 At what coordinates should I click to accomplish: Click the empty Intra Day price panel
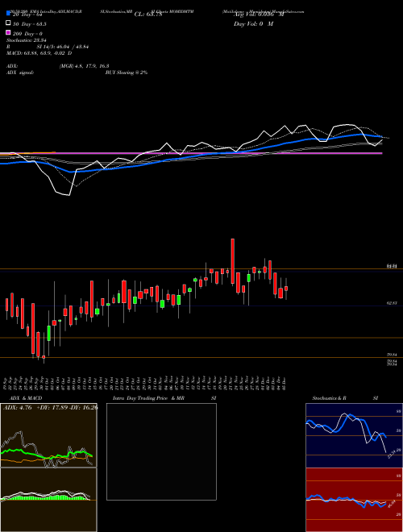[161, 451]
